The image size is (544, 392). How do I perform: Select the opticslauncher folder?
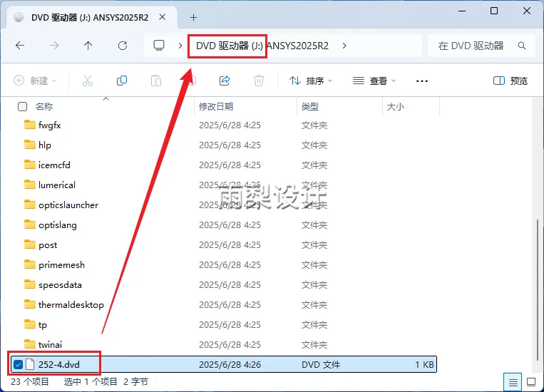point(68,205)
